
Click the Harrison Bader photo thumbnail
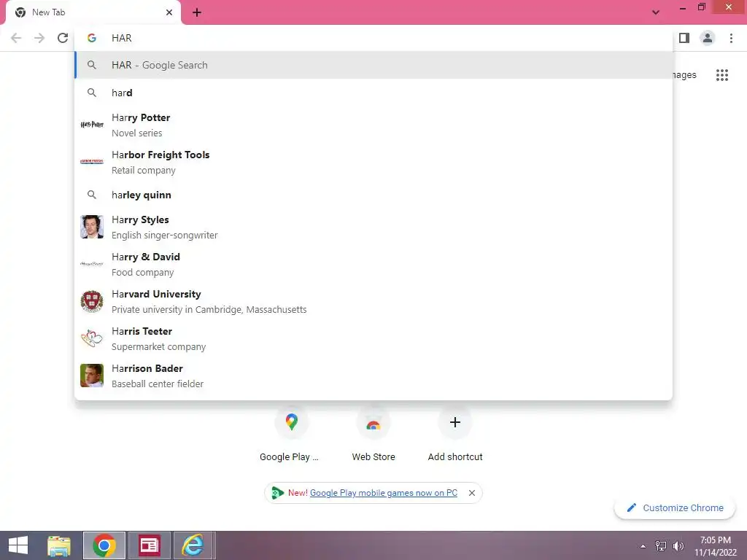click(92, 376)
